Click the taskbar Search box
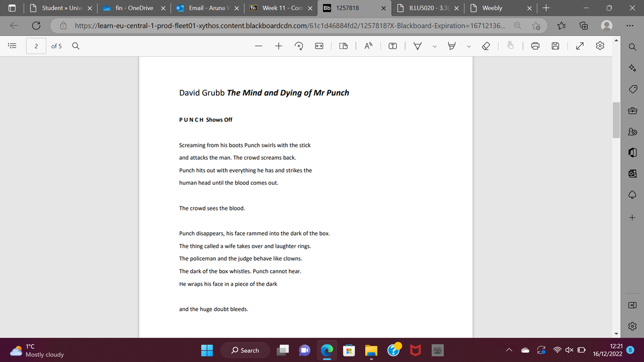Viewport: 644px width, 362px height. coord(245,350)
